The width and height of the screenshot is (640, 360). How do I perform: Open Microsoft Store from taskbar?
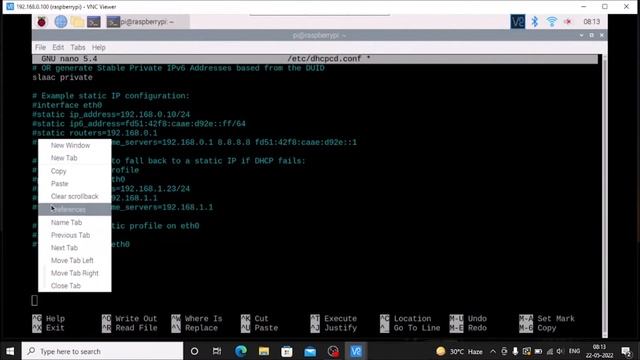click(x=287, y=351)
